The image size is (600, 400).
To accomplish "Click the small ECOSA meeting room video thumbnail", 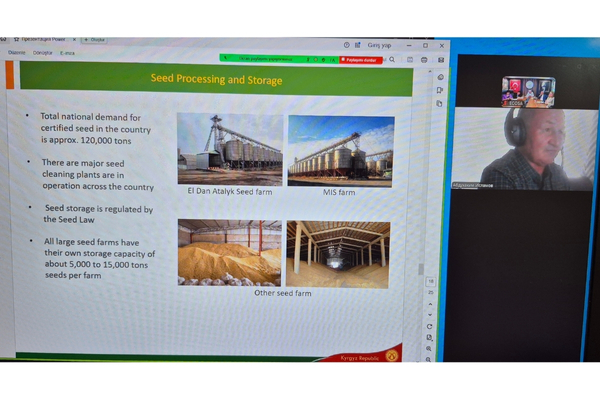I will click(x=528, y=92).
